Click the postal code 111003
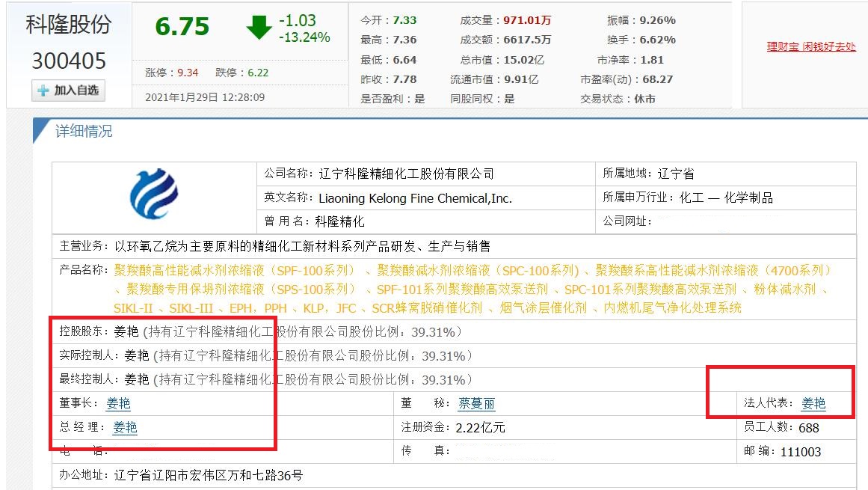Viewport: 868px width, 490px height. pos(801,452)
